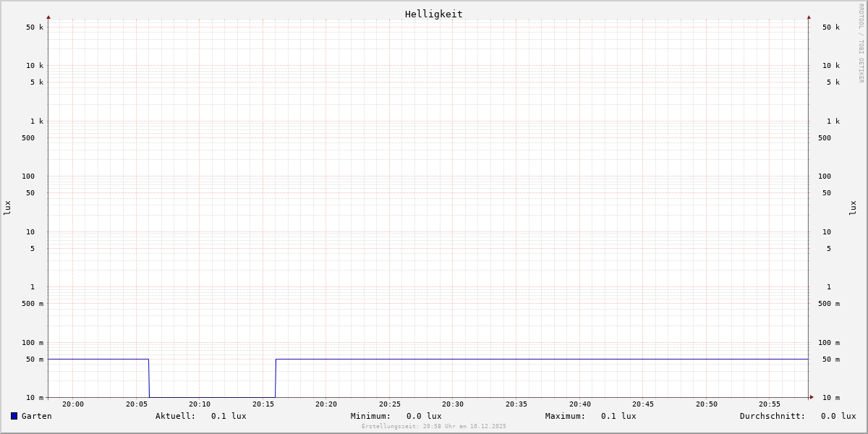Click the red arrow atop the right y-axis
868x434 pixels.
[809, 17]
